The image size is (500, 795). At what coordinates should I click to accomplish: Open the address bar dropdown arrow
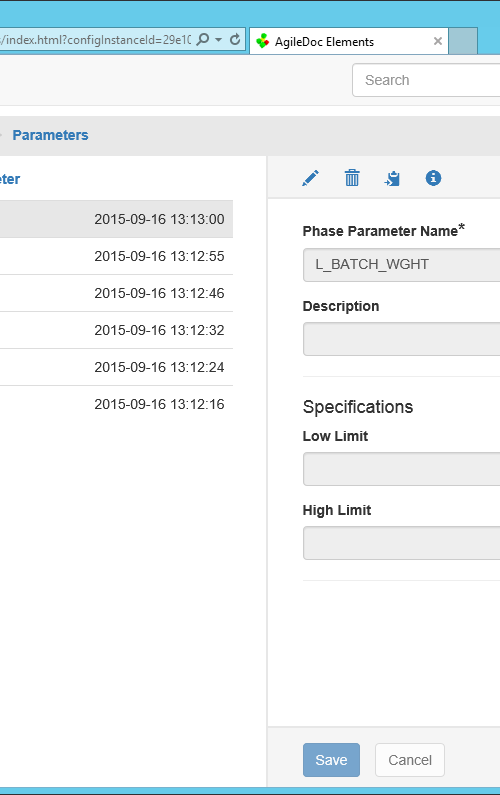tap(219, 40)
